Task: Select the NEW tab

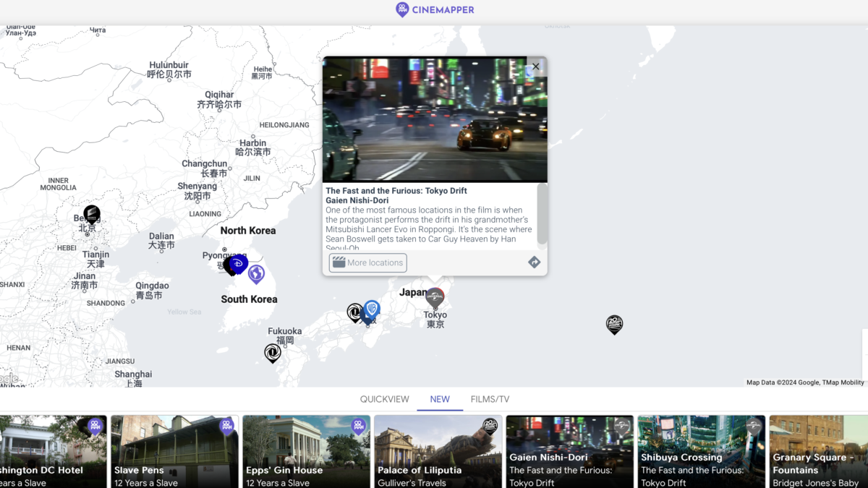Action: pos(440,399)
